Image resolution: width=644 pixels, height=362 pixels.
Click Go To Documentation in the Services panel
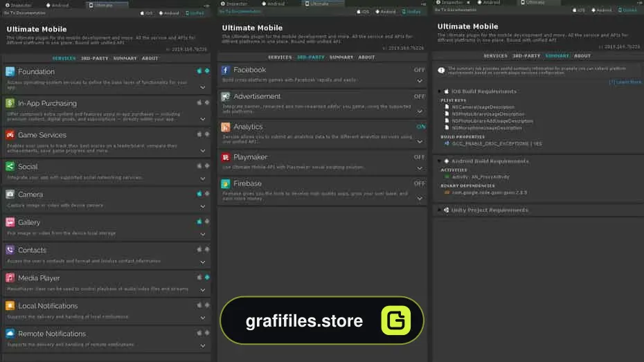[25, 13]
